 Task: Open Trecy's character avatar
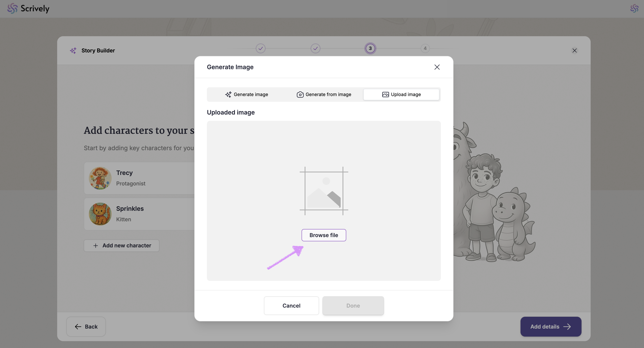(100, 178)
